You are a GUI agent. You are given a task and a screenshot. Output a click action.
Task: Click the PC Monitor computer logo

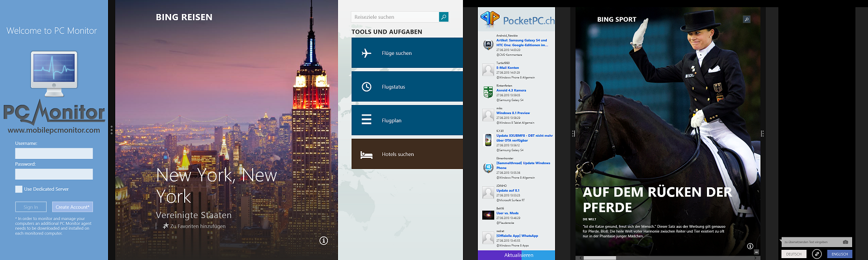[x=54, y=74]
